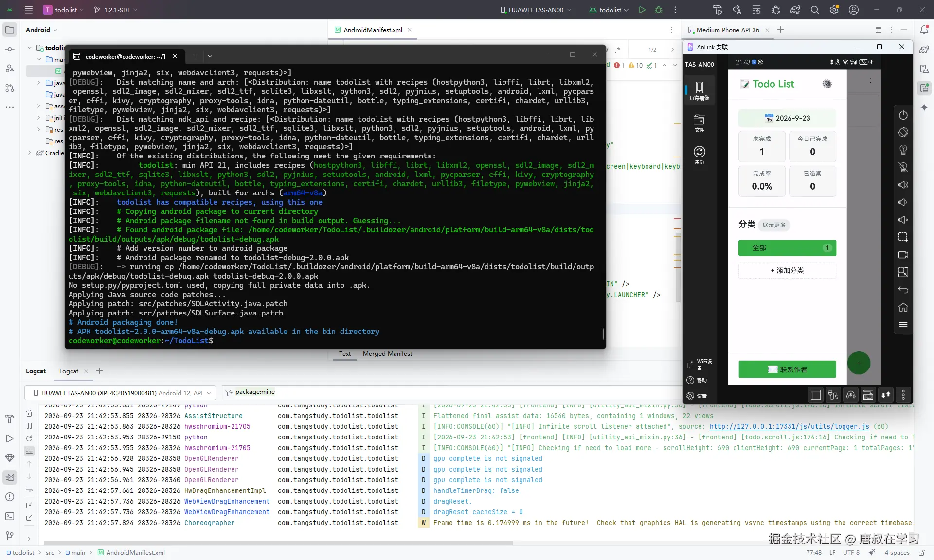
Task: Switch to Text tab below editor
Action: pos(345,354)
